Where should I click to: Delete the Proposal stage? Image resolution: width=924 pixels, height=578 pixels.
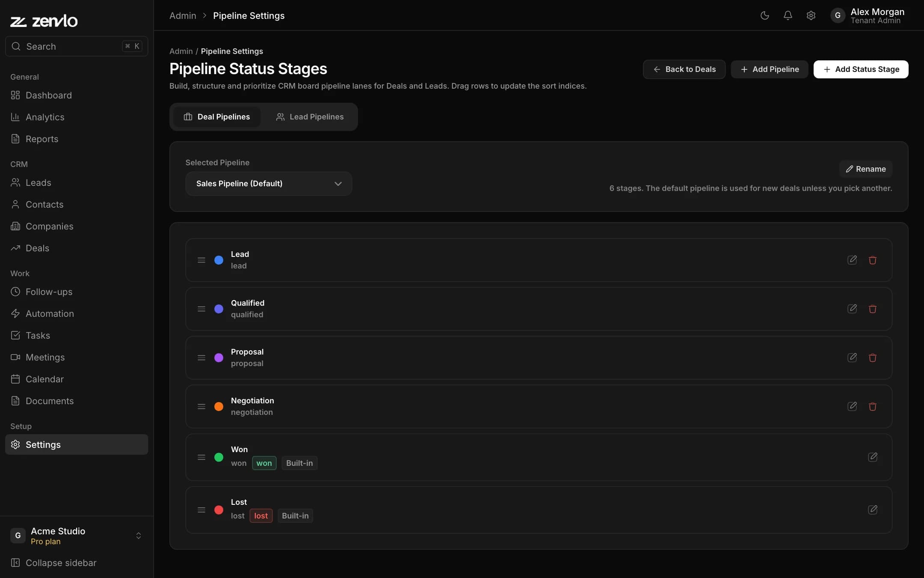coord(873,358)
